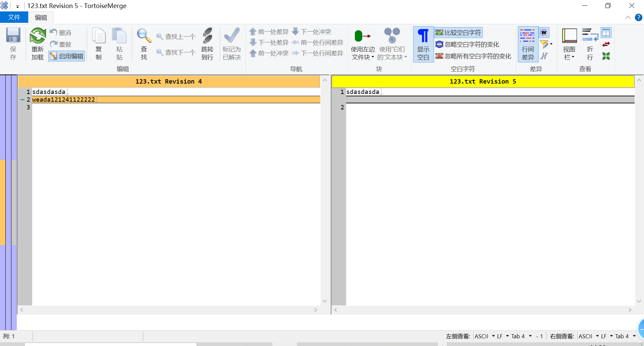The width and height of the screenshot is (644, 346).
Task: Click the Save (保存) floppy disk icon
Action: [13, 36]
